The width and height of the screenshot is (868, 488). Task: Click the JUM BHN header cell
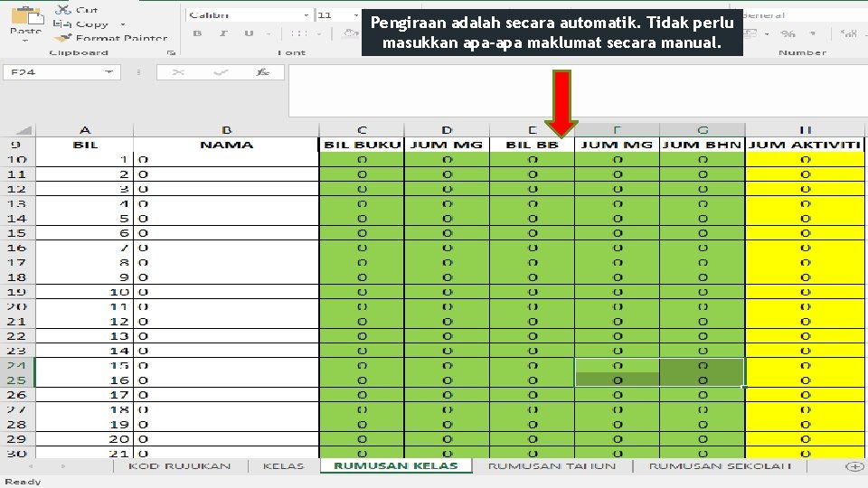point(703,145)
